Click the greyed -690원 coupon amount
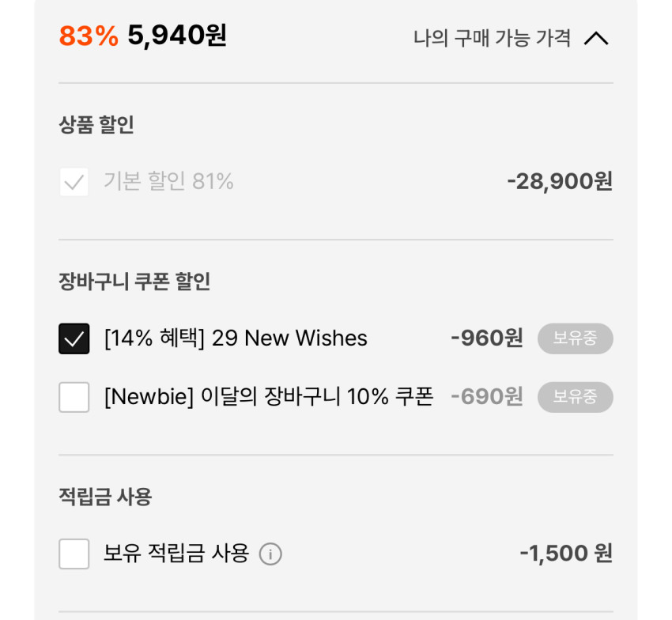 (486, 397)
